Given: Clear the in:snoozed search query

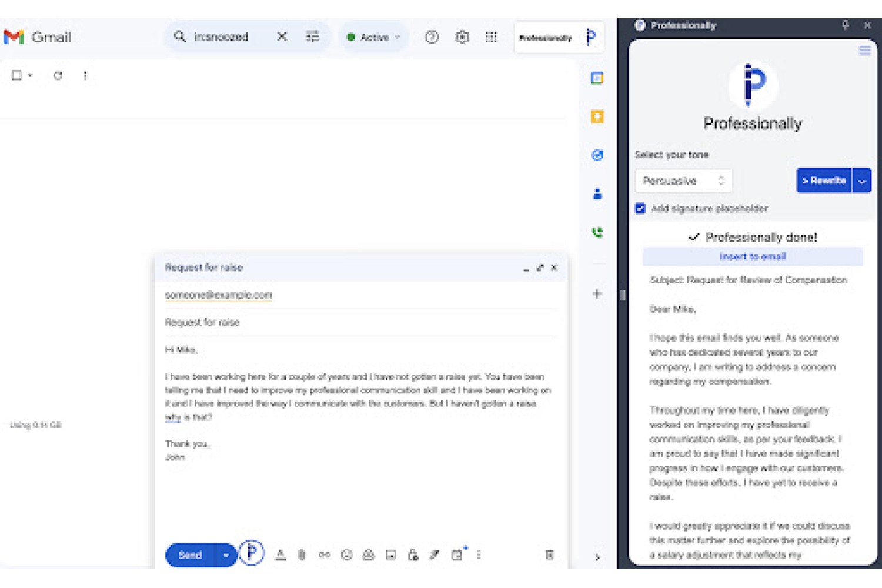Looking at the screenshot, I should point(282,36).
